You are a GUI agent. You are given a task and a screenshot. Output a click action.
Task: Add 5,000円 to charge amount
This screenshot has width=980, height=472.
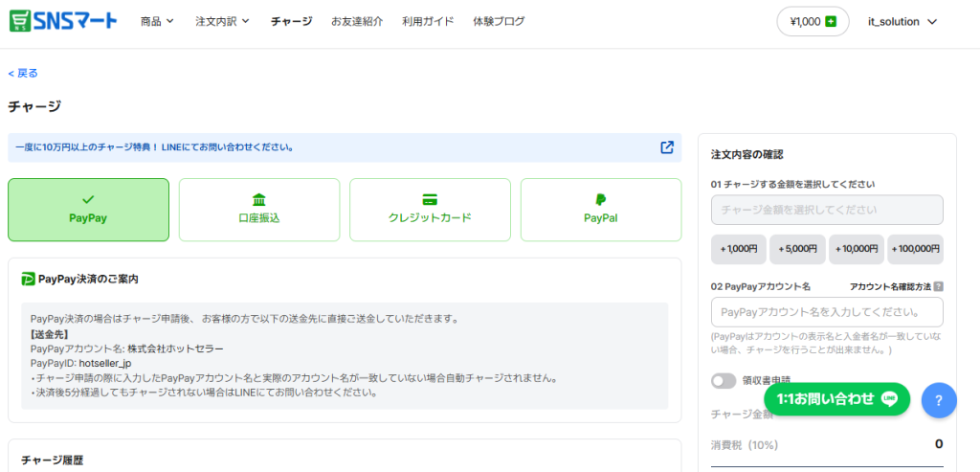(797, 249)
